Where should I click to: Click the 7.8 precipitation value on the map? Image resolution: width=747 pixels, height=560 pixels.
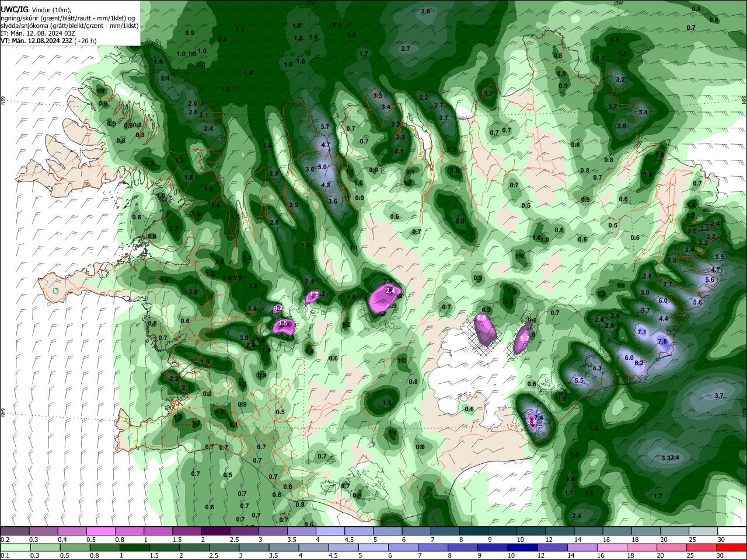(662, 341)
